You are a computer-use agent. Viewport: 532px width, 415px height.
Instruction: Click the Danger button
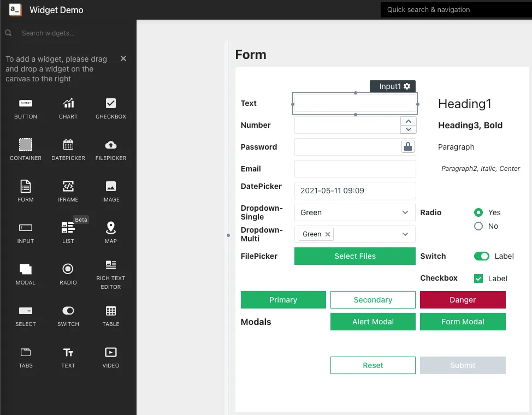tap(463, 300)
